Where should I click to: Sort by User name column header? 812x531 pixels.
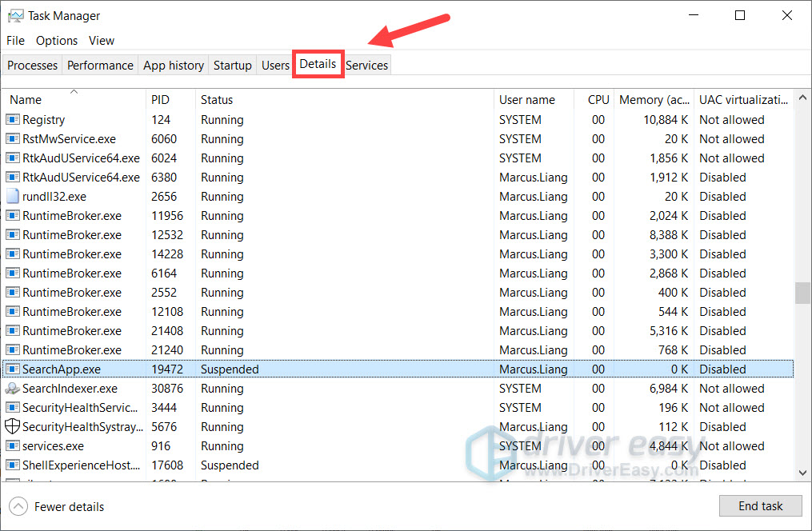[x=527, y=100]
